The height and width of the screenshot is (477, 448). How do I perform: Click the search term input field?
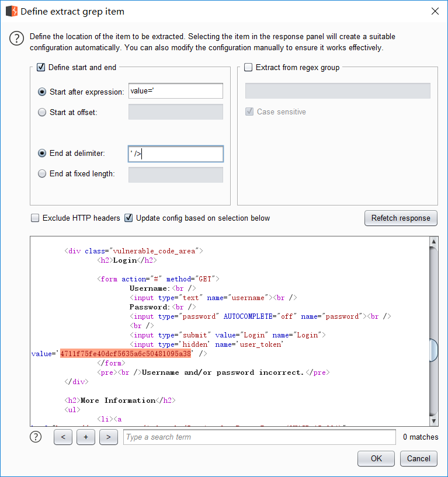pyautogui.click(x=259, y=437)
